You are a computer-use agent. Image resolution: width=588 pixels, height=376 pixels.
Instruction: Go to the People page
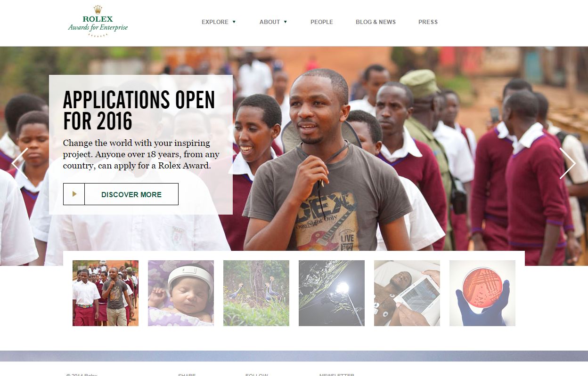[x=322, y=22]
